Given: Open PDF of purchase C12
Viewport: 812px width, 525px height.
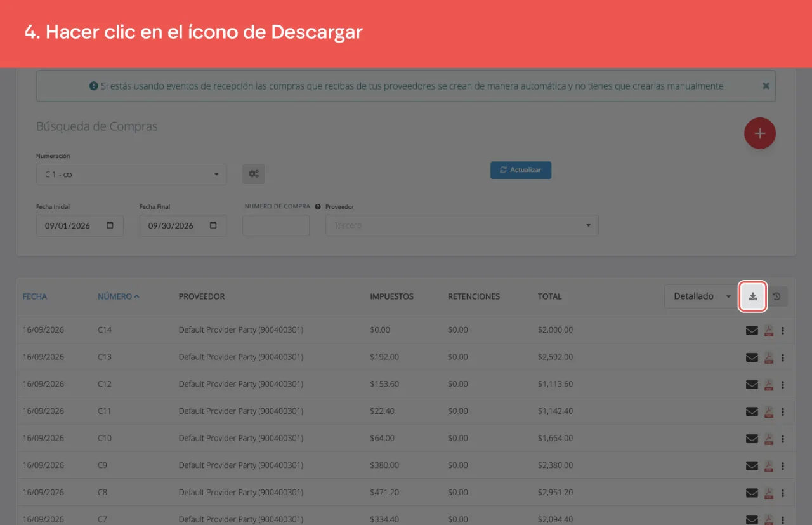Looking at the screenshot, I should pyautogui.click(x=768, y=384).
